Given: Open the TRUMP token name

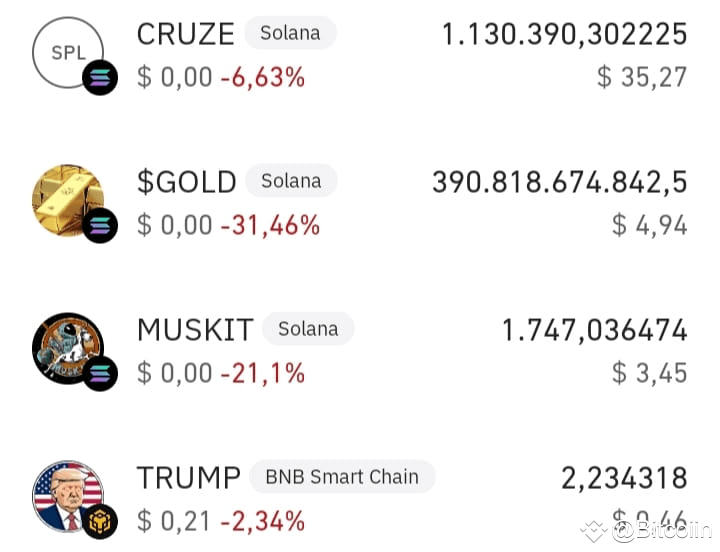Looking at the screenshot, I should pos(189,478).
